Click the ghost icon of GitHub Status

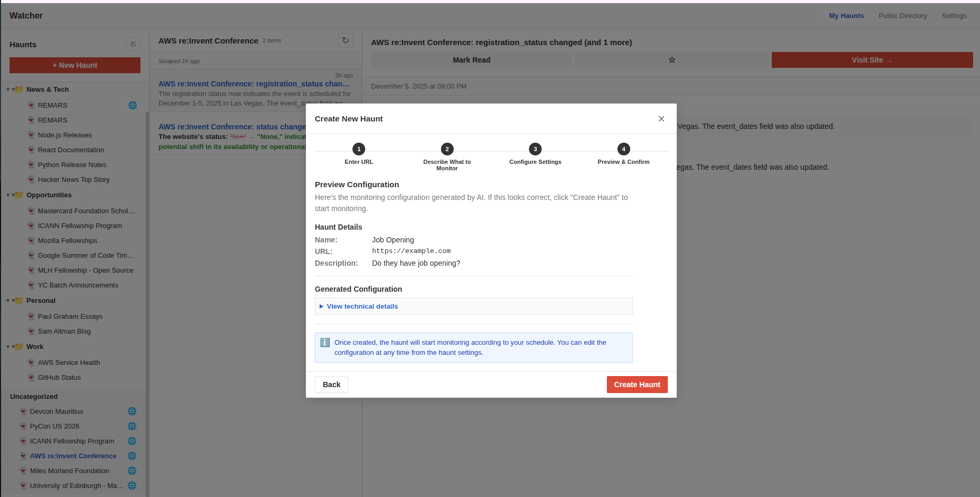(31, 377)
